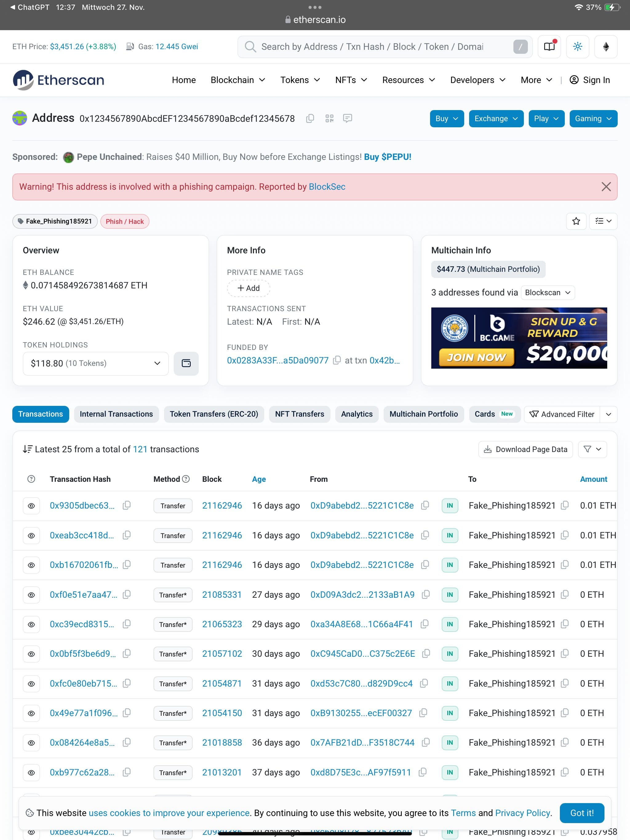Copy the address using the copy icon
The image size is (630, 840).
(x=310, y=118)
